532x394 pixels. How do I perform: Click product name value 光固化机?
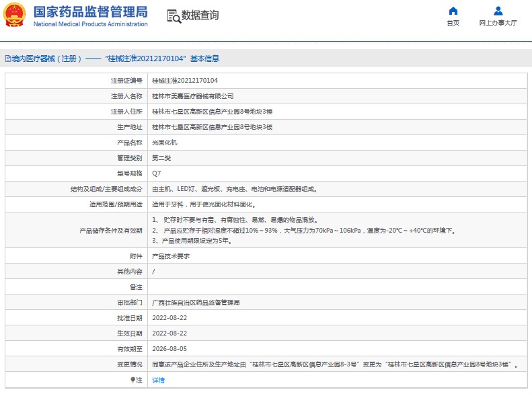tap(164, 143)
